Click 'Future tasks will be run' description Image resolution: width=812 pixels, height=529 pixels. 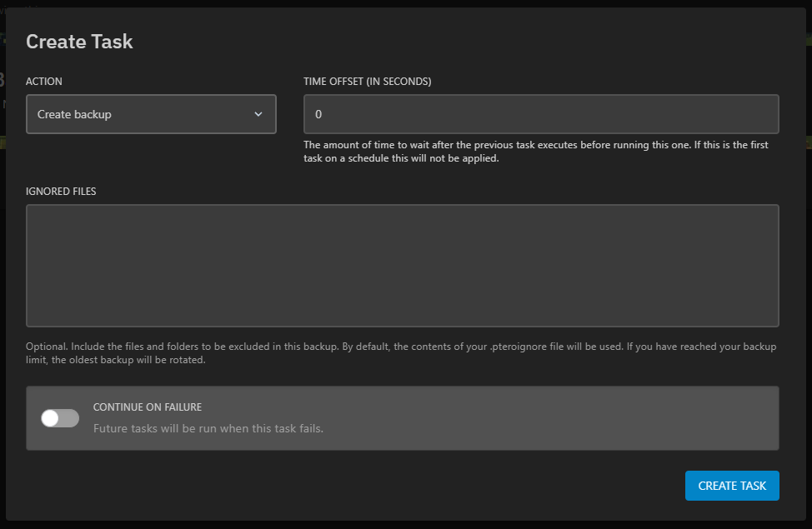tap(208, 428)
